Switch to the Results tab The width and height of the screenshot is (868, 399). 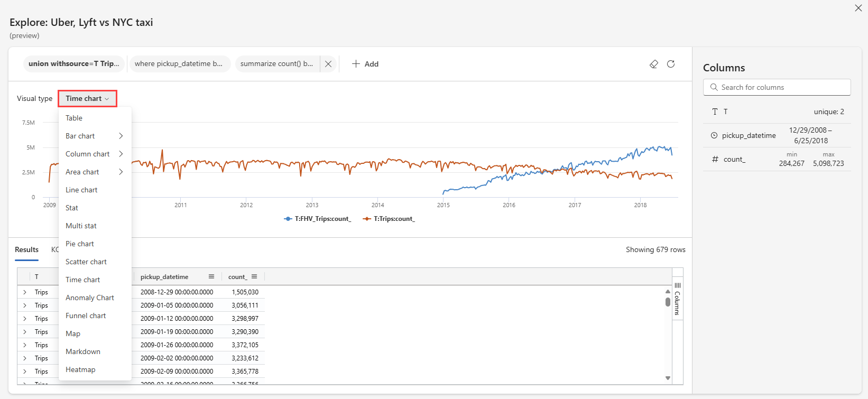point(26,249)
